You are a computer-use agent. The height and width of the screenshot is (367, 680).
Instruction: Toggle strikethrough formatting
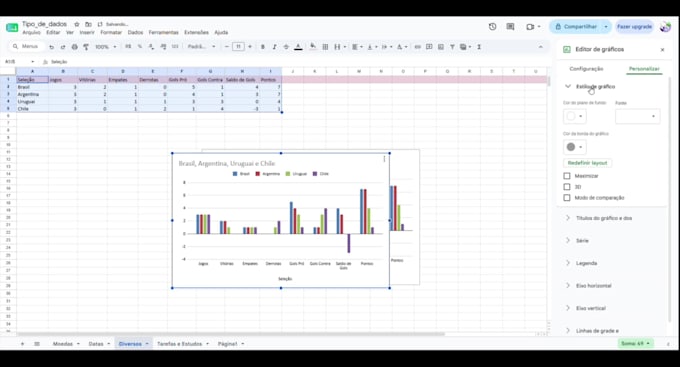click(286, 47)
